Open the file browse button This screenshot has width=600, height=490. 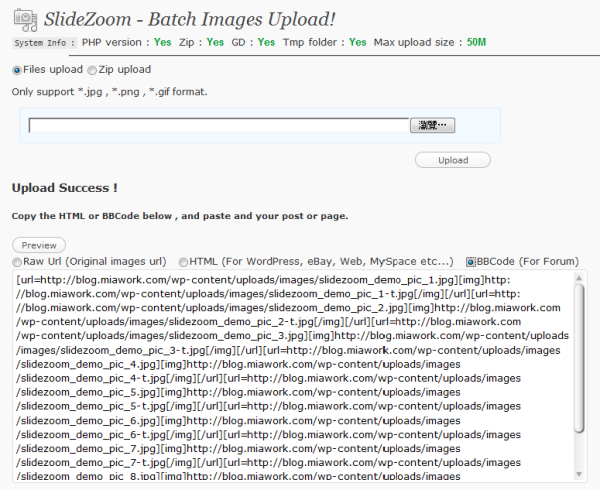pyautogui.click(x=432, y=125)
